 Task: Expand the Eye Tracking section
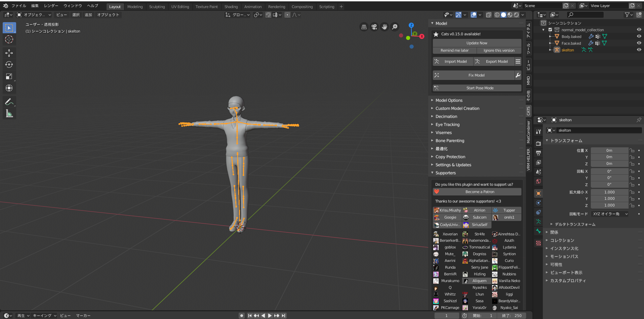447,124
